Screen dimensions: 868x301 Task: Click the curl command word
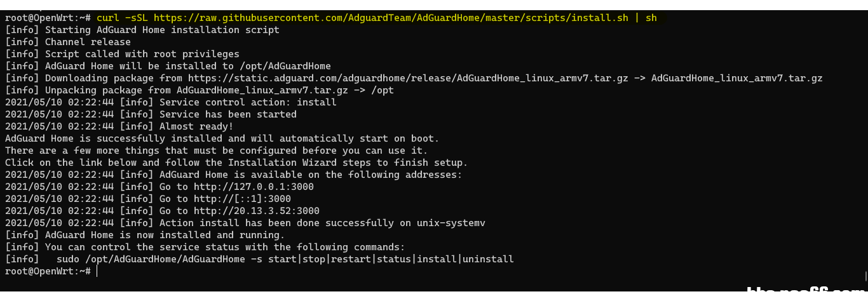(x=108, y=18)
